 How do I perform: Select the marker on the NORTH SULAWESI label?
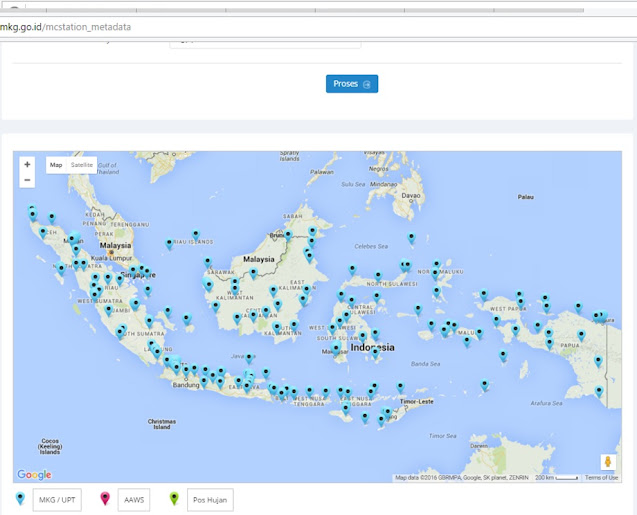point(378,276)
